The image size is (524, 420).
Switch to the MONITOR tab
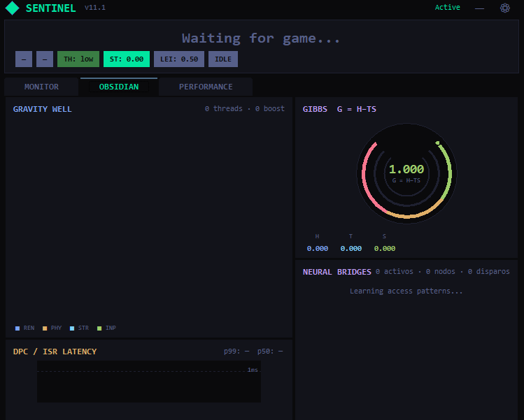click(41, 87)
